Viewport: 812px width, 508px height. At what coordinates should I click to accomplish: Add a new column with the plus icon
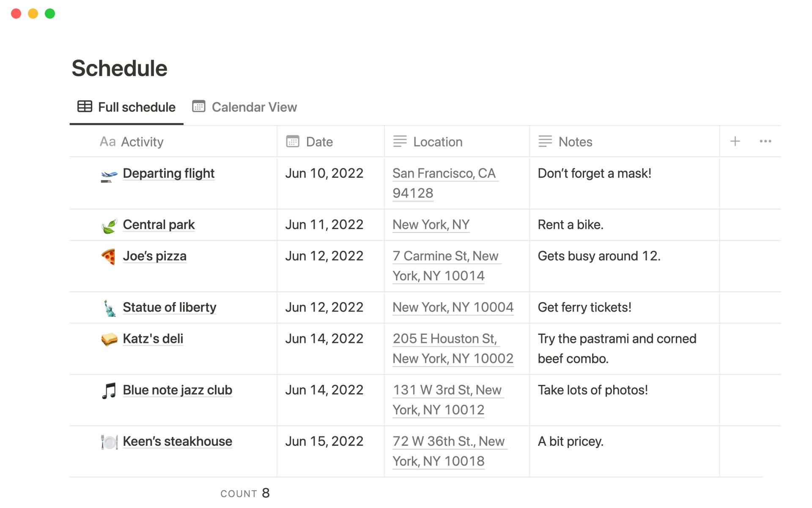click(x=735, y=141)
